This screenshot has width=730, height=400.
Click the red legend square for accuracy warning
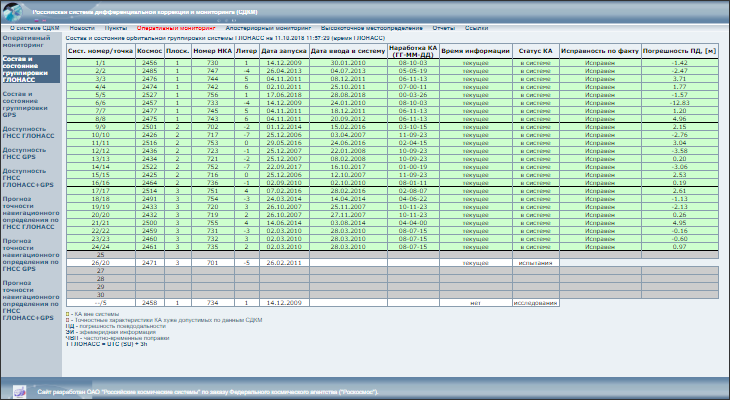tap(68, 320)
